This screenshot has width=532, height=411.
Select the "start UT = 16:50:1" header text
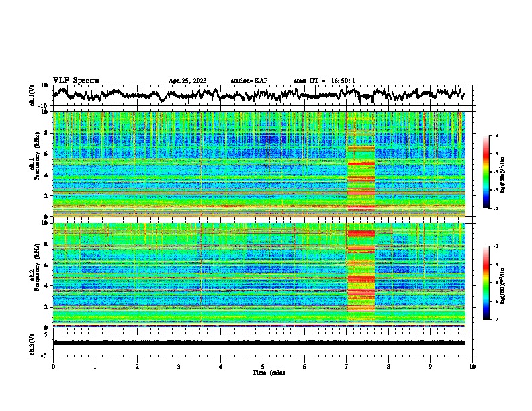324,81
